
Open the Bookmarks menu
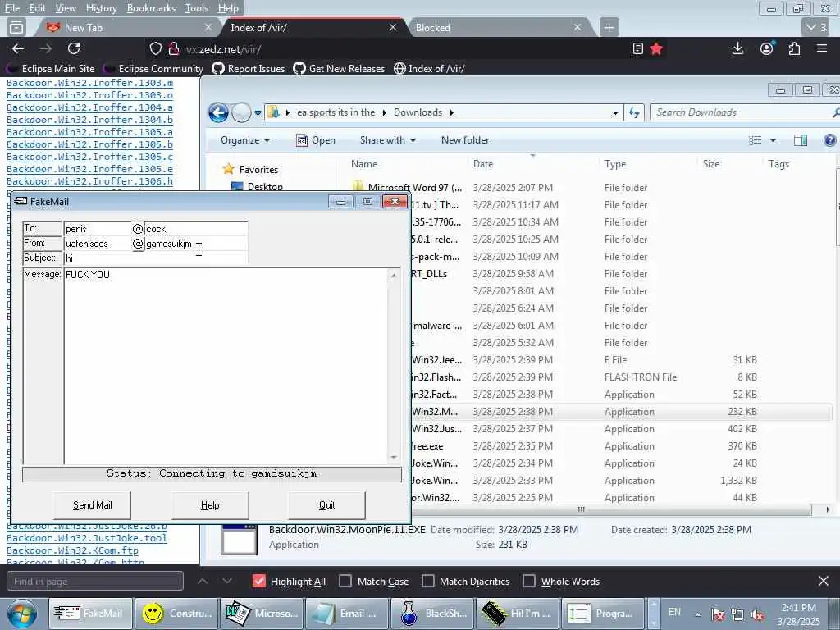151,8
